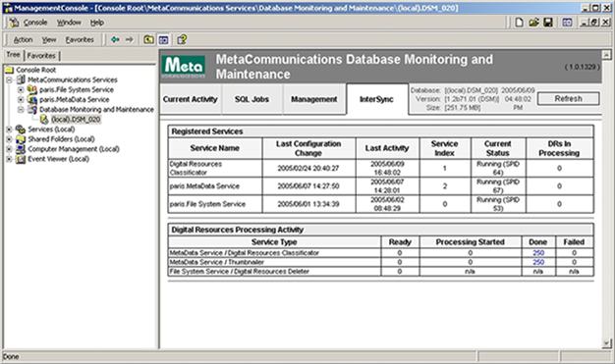Click the New console document icon

click(x=519, y=23)
